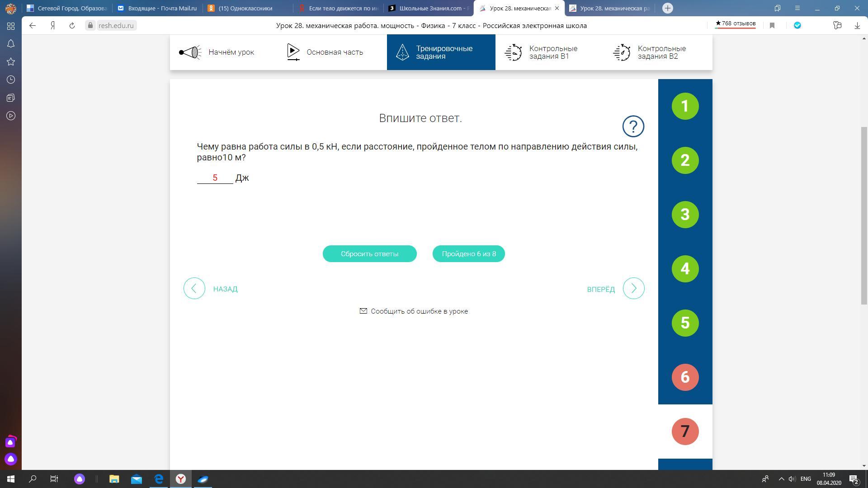Open Тренировочные задания tab
The height and width of the screenshot is (488, 868).
point(441,52)
